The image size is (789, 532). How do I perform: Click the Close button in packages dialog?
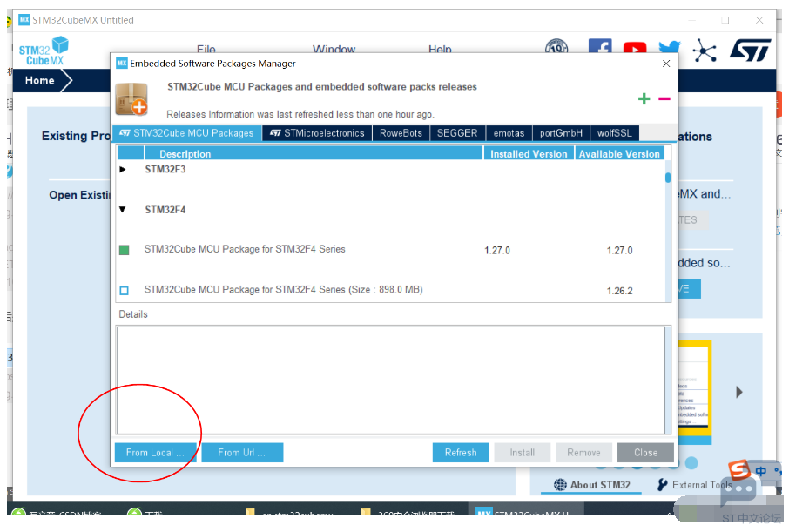coord(645,453)
